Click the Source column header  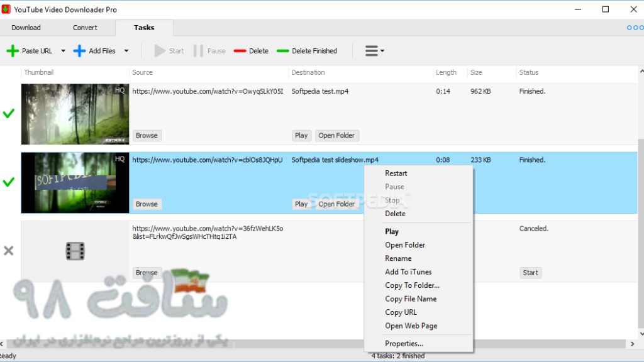click(x=143, y=72)
